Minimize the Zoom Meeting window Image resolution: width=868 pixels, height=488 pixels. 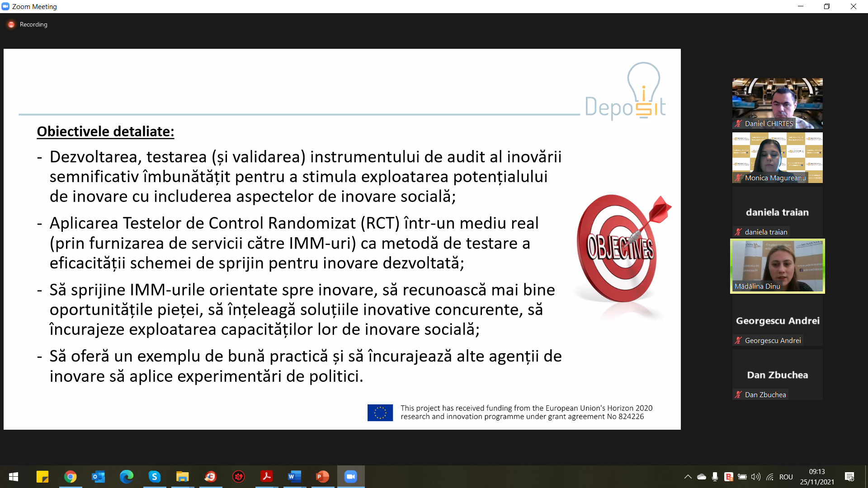[x=801, y=6]
